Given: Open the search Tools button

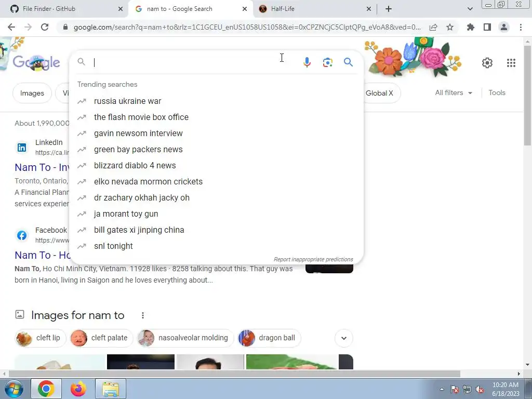Looking at the screenshot, I should tap(497, 92).
